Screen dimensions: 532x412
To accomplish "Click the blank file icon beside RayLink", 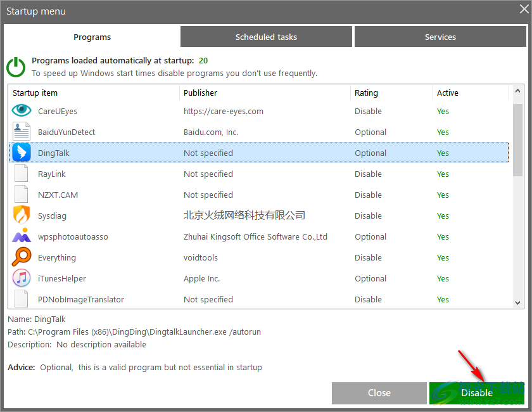I will coord(22,173).
